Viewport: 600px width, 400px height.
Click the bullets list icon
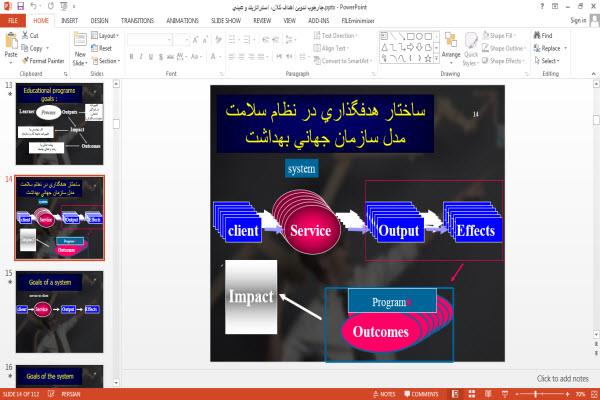tap(233, 39)
